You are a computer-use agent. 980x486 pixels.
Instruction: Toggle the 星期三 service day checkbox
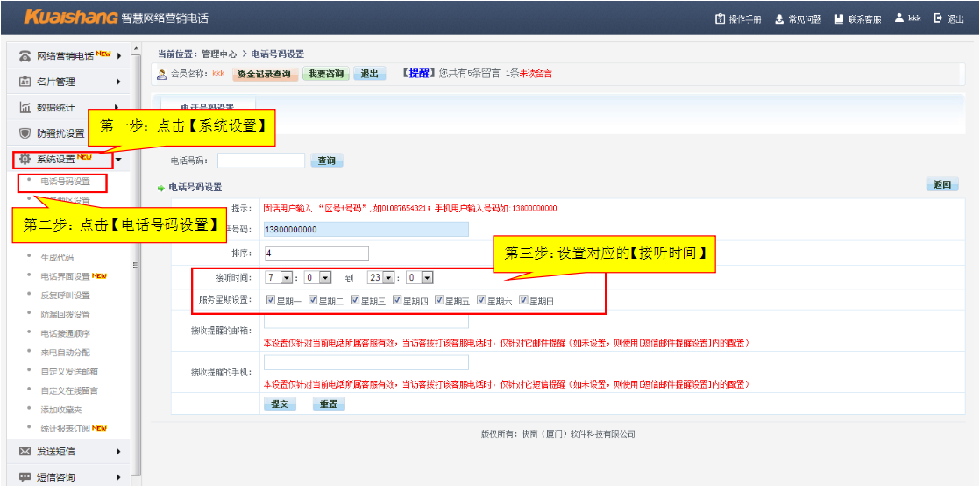coord(355,300)
